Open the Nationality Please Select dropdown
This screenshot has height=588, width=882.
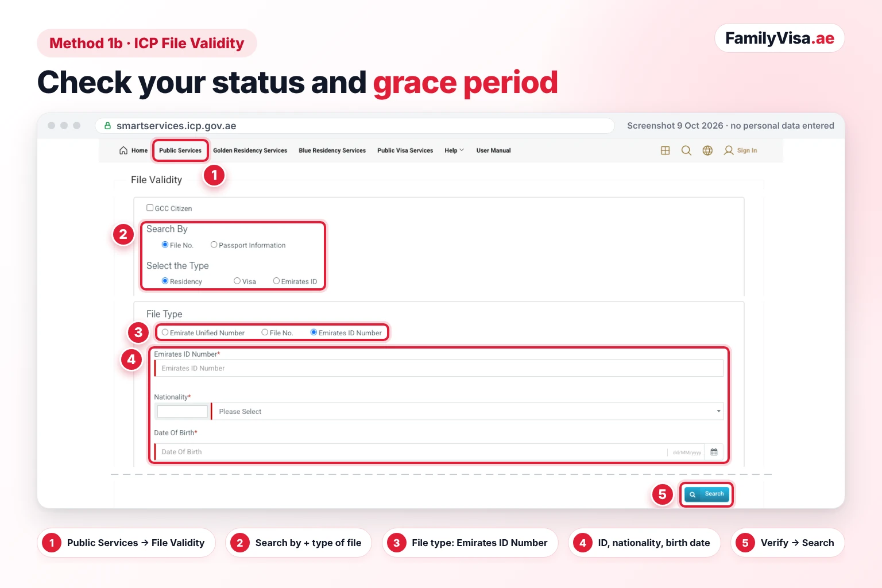[x=467, y=411]
